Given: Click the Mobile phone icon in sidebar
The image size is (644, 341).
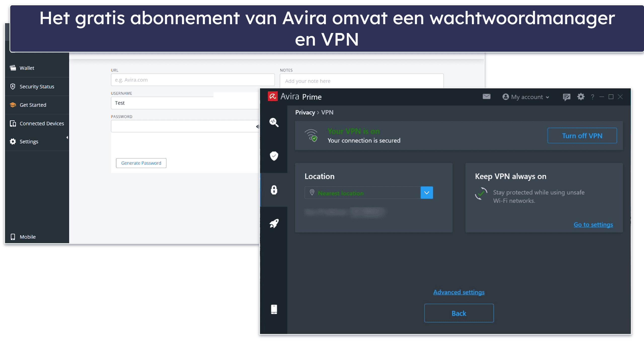Looking at the screenshot, I should 13,237.
